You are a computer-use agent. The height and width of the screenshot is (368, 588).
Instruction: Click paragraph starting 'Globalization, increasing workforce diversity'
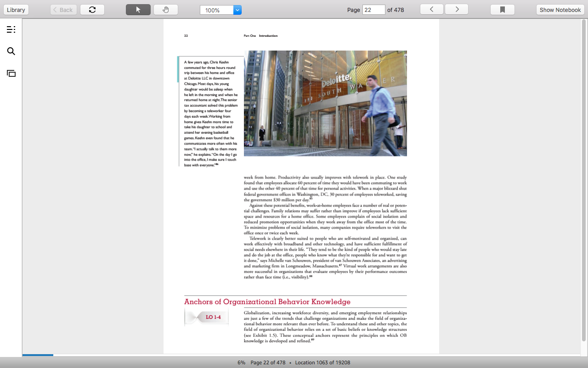point(325,327)
